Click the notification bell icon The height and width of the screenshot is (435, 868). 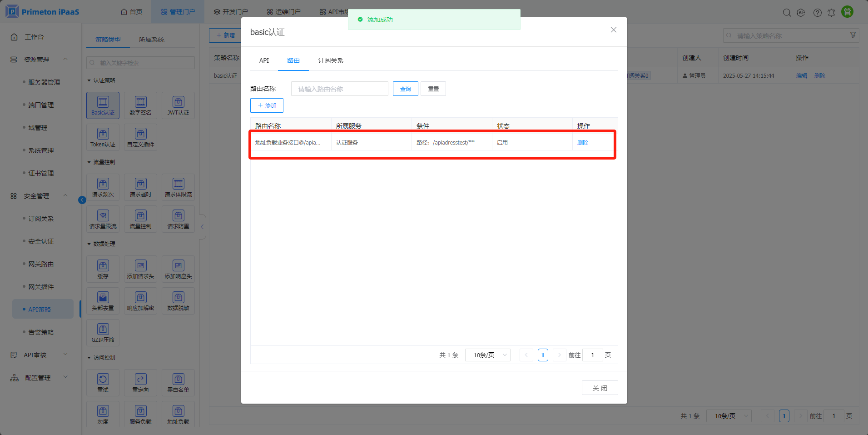(x=831, y=13)
